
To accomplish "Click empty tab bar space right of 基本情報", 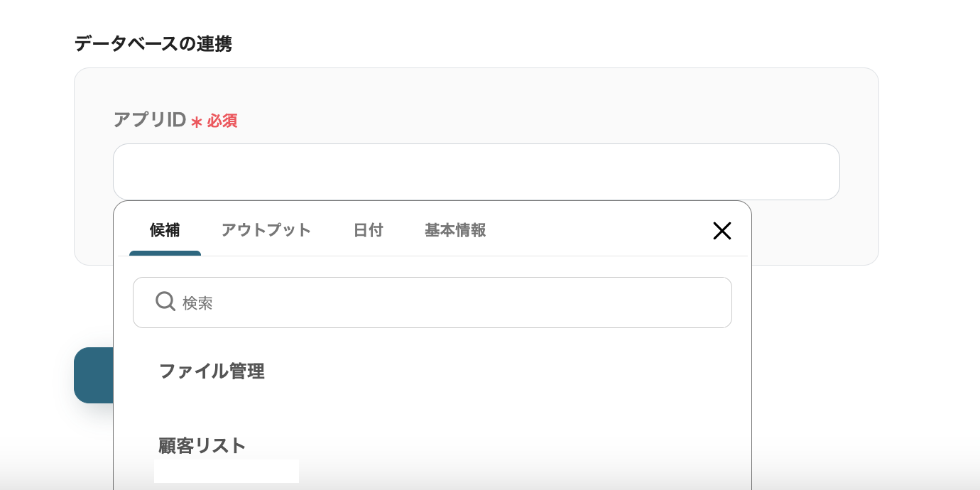I will (x=597, y=231).
